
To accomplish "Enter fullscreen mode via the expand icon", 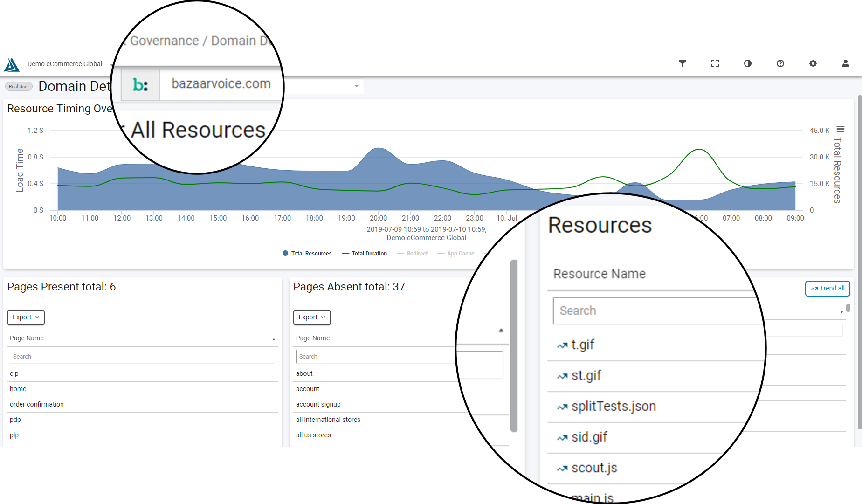I will (715, 63).
